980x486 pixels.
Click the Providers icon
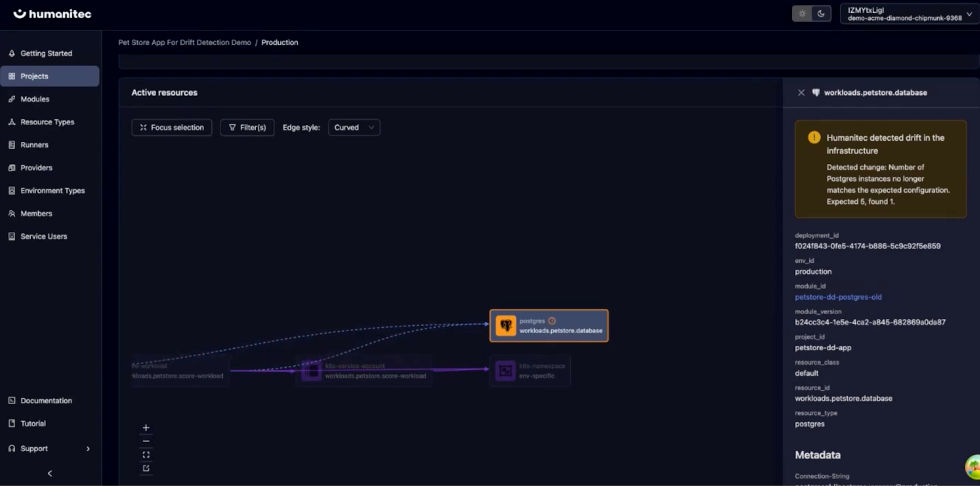[x=12, y=168]
